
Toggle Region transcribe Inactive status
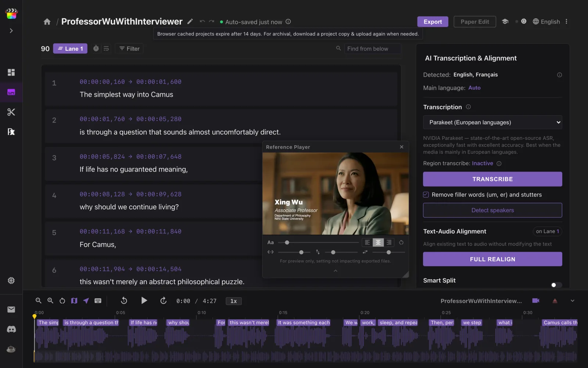coord(483,163)
